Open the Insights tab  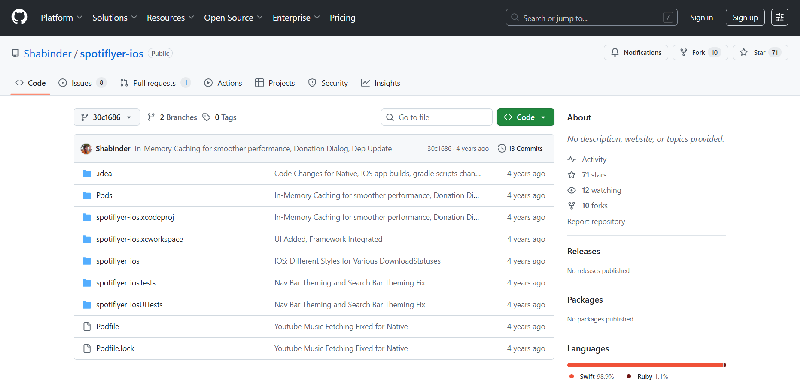pos(381,83)
